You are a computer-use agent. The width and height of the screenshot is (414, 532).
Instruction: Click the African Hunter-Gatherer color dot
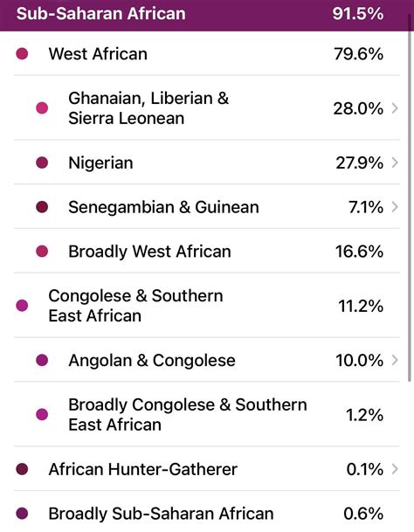point(22,469)
